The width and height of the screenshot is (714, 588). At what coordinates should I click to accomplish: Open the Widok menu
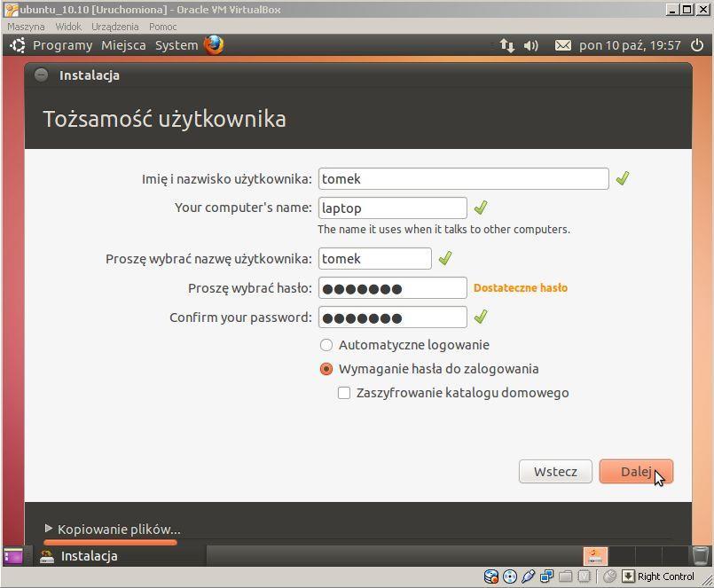(68, 27)
